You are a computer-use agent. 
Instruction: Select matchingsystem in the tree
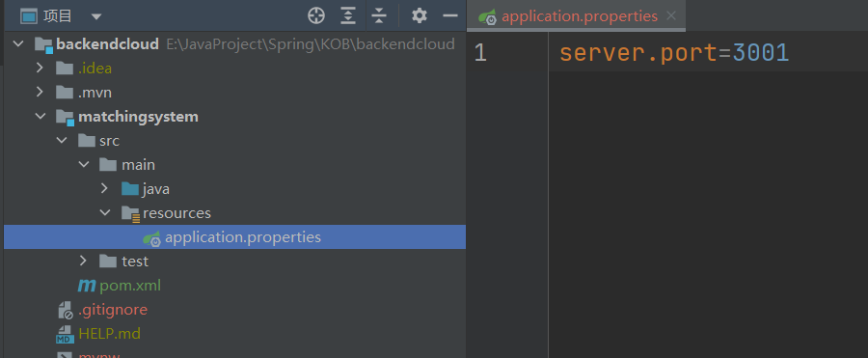(138, 117)
